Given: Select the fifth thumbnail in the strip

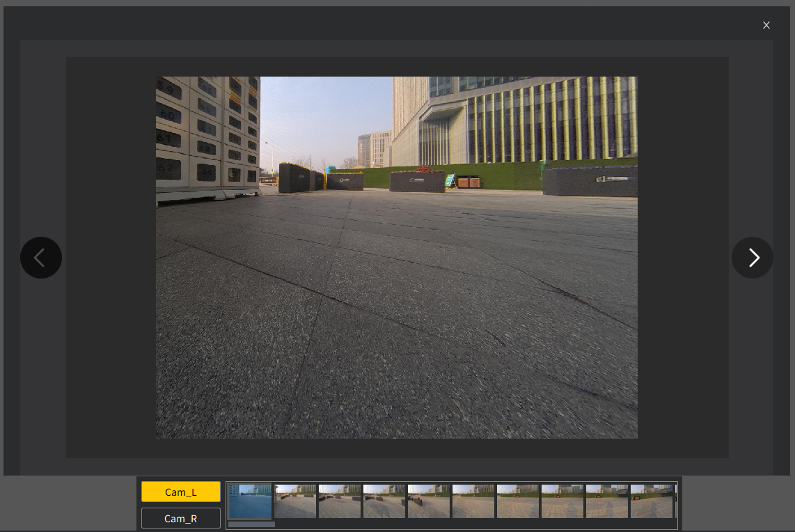Looking at the screenshot, I should pyautogui.click(x=429, y=501).
